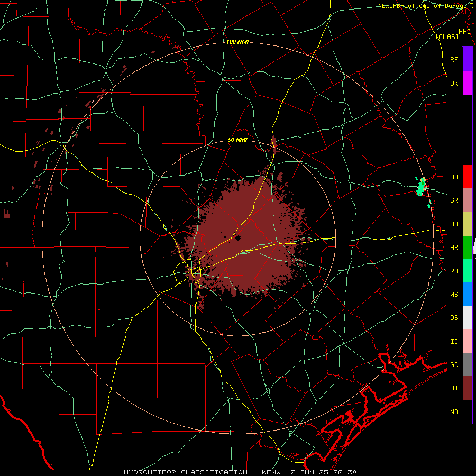Pick the RA light green legend swatch
The height and width of the screenshot is (476, 476).
click(x=467, y=271)
